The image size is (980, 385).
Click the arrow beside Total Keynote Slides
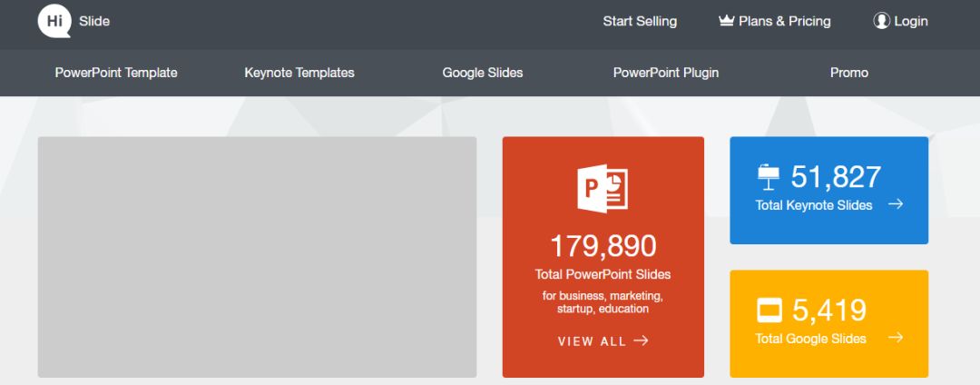pyautogui.click(x=896, y=203)
